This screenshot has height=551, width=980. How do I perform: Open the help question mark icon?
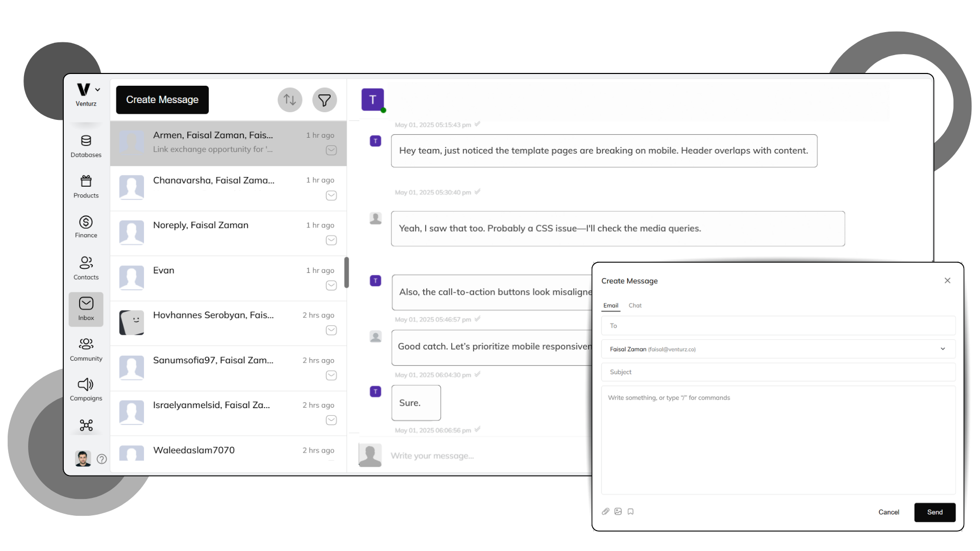101,459
